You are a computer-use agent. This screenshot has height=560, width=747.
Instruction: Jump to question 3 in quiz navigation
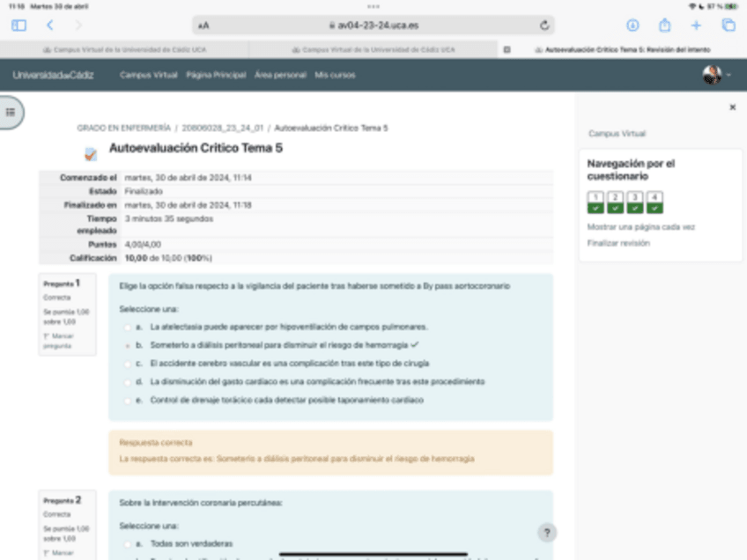tap(634, 203)
